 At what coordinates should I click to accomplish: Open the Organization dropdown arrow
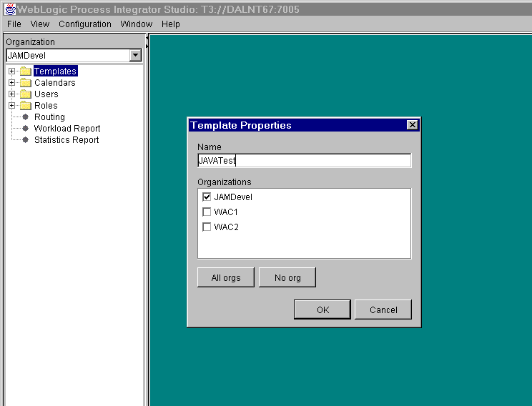pyautogui.click(x=135, y=55)
